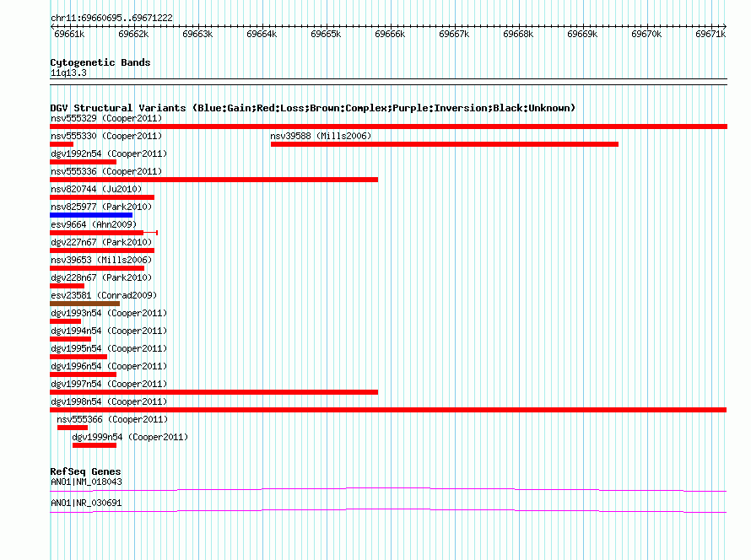
Task: Open dgv1992n54 (Cooper2011) variant label
Action: coord(109,153)
